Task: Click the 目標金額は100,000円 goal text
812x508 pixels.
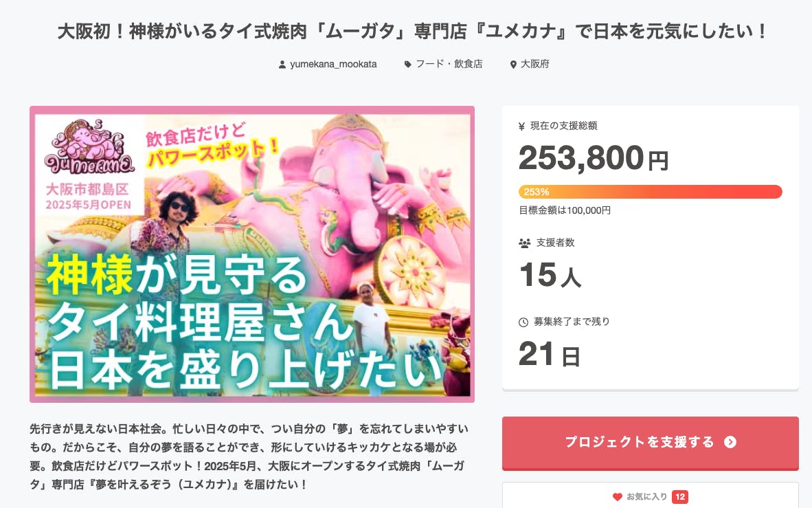Action: [x=565, y=210]
